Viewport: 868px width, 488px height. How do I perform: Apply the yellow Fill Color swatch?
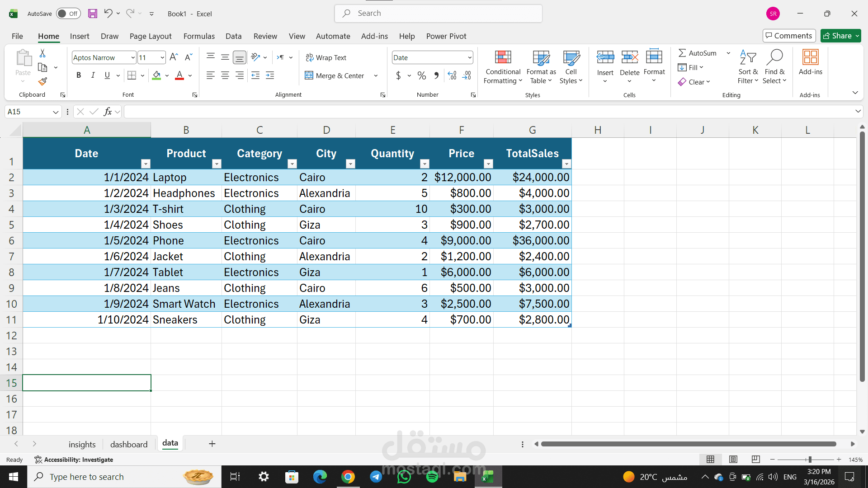click(x=156, y=75)
